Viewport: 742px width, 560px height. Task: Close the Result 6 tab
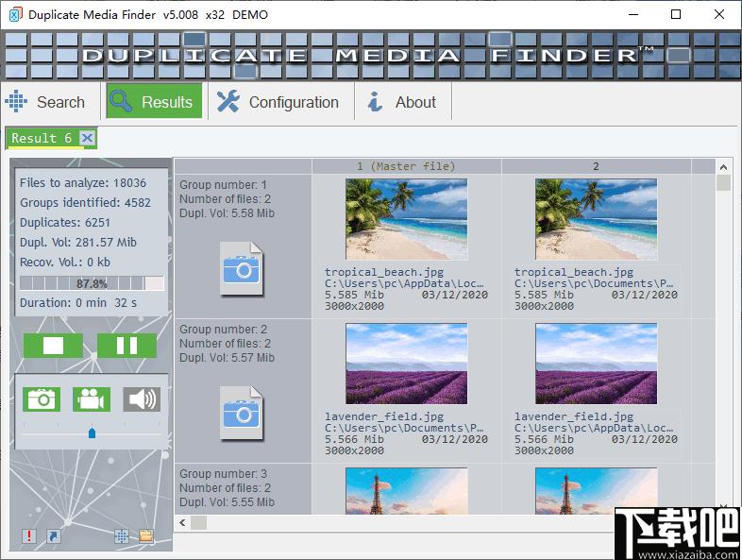tap(87, 138)
